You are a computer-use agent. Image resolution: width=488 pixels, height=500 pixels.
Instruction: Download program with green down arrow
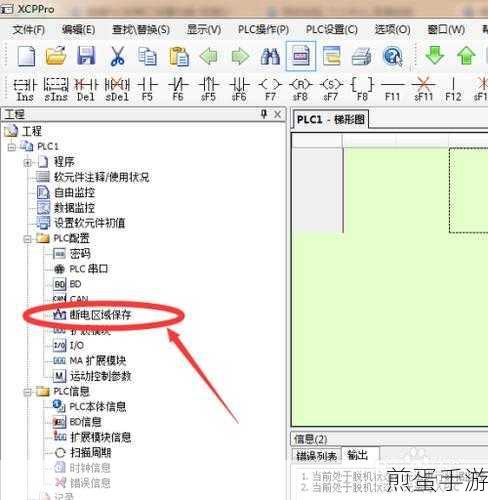435,55
